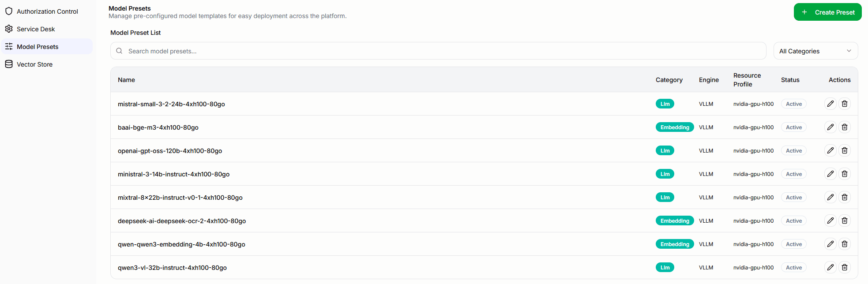The image size is (868, 284).
Task: Edit the deepseek-ocr-2 preset
Action: pyautogui.click(x=830, y=220)
